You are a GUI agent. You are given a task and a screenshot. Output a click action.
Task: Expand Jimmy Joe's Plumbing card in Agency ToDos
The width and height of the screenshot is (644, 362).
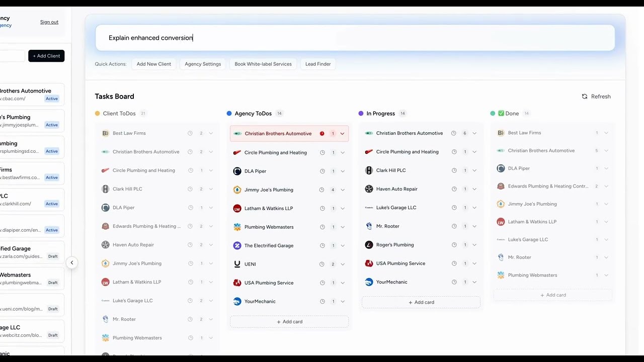point(343,190)
